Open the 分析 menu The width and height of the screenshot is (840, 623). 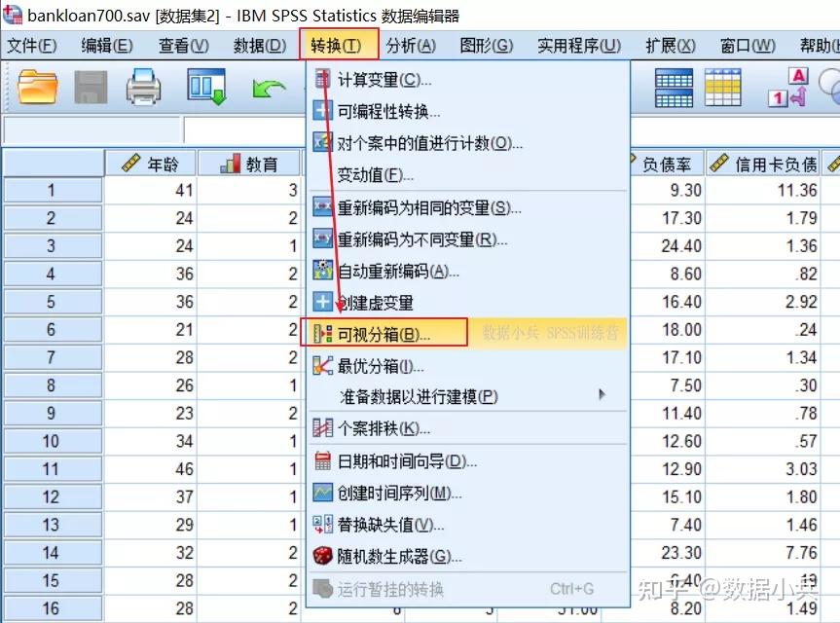pos(411,44)
